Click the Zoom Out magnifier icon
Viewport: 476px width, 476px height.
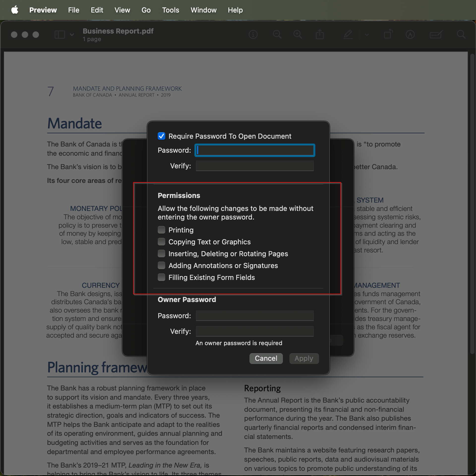coord(277,34)
